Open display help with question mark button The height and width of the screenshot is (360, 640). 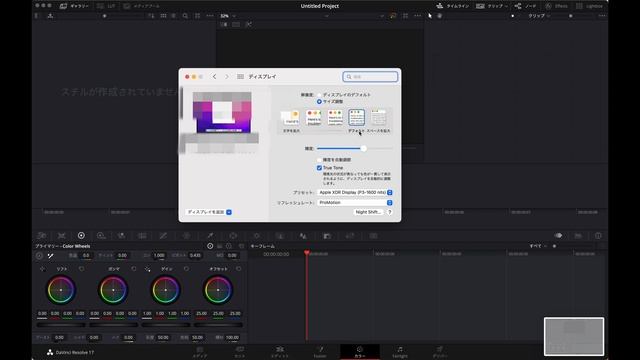pos(389,212)
